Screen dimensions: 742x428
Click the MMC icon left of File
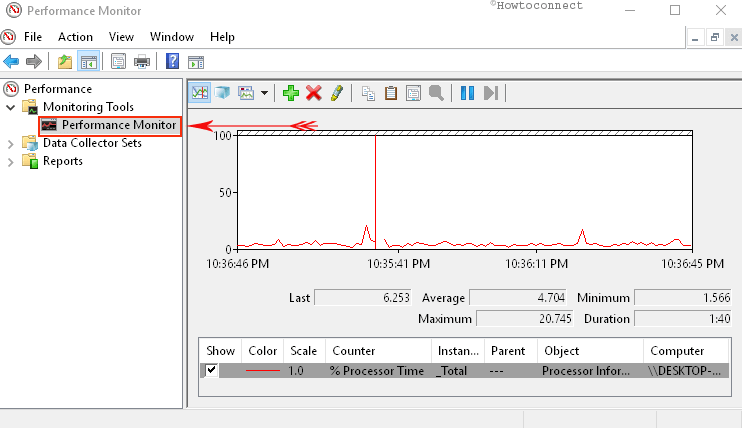click(9, 37)
